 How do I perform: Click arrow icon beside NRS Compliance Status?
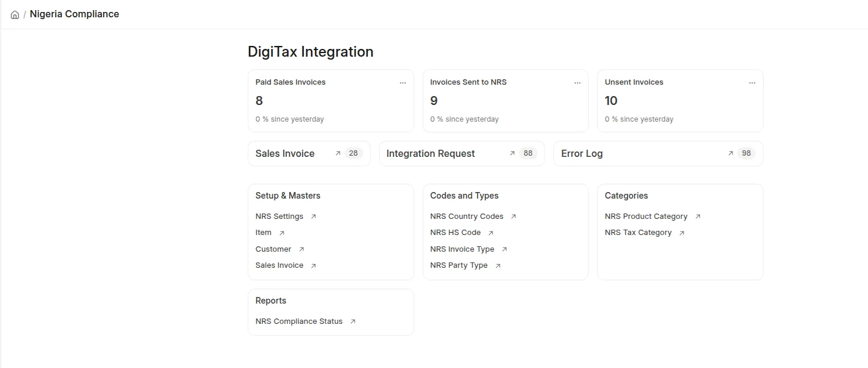tap(353, 321)
